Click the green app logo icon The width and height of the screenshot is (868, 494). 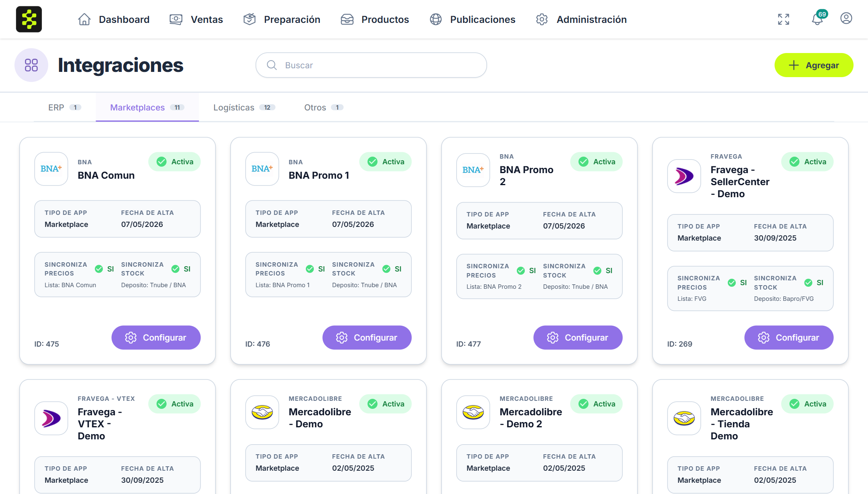pyautogui.click(x=29, y=19)
